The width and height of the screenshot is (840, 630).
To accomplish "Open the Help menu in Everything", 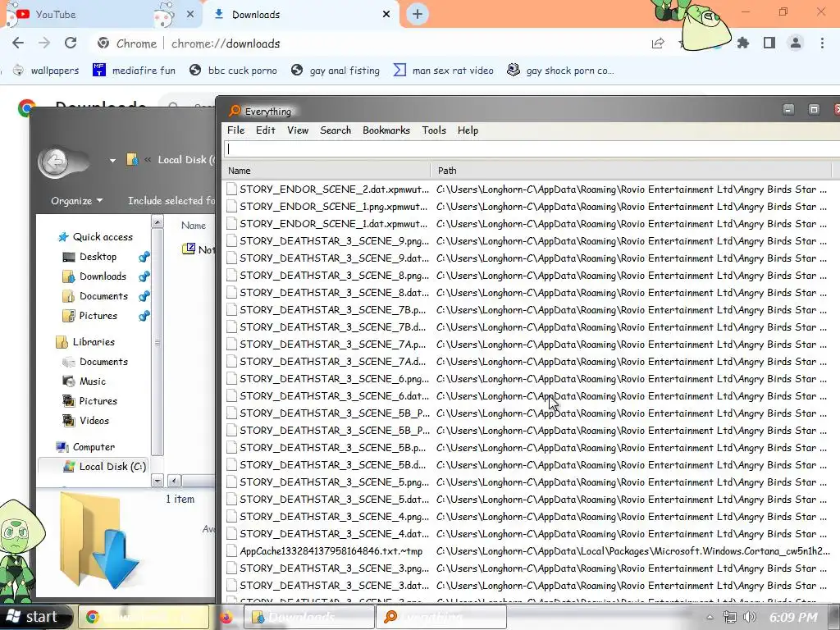I will [468, 130].
